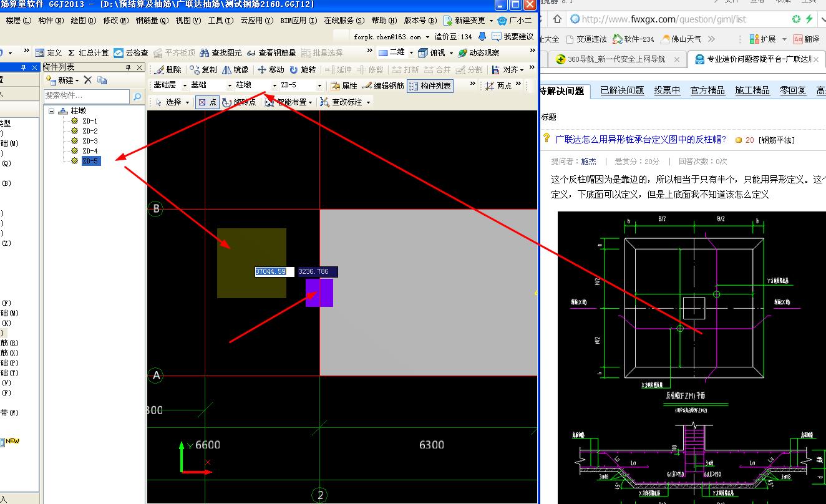The width and height of the screenshot is (826, 504).
Task: Select the 两点 (two-point) axis tool
Action: pyautogui.click(x=498, y=85)
